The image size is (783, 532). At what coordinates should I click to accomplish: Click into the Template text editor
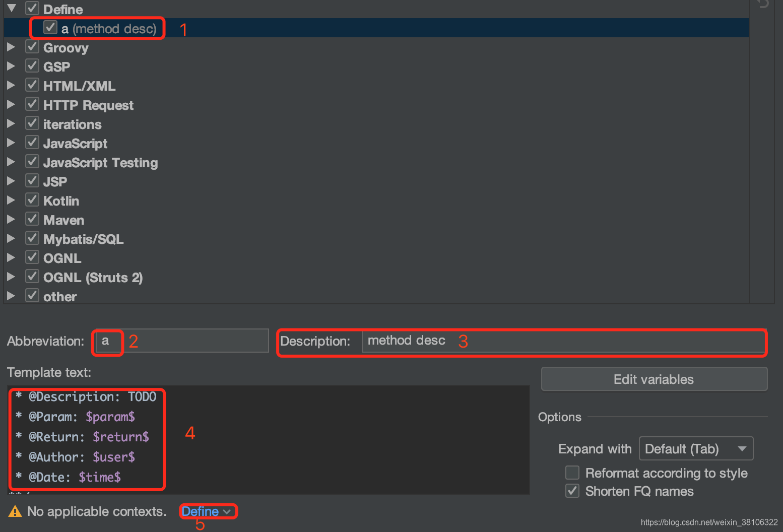click(269, 439)
